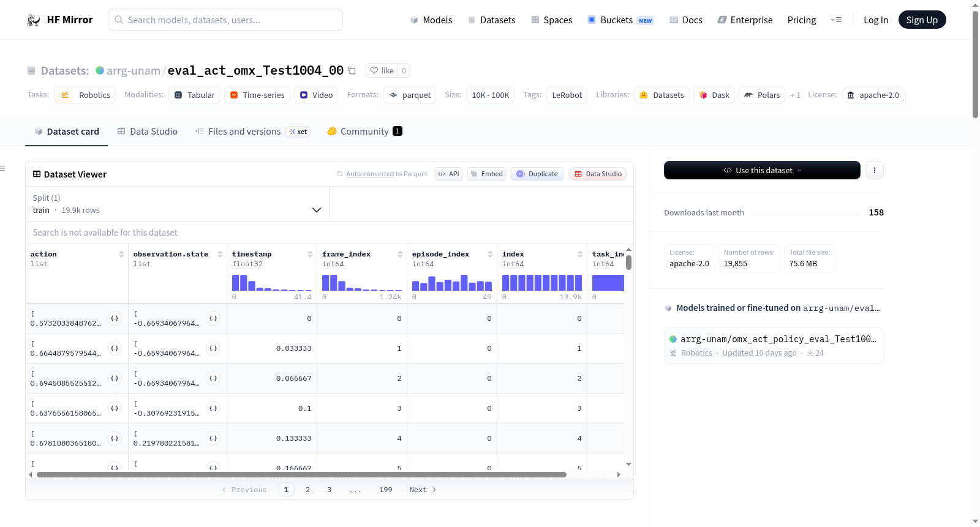
Task: Click the frame_index histogram range
Action: 362,282
